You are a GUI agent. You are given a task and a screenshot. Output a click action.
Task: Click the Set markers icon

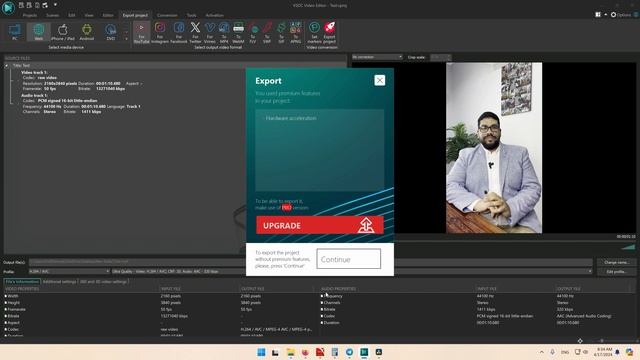click(314, 33)
